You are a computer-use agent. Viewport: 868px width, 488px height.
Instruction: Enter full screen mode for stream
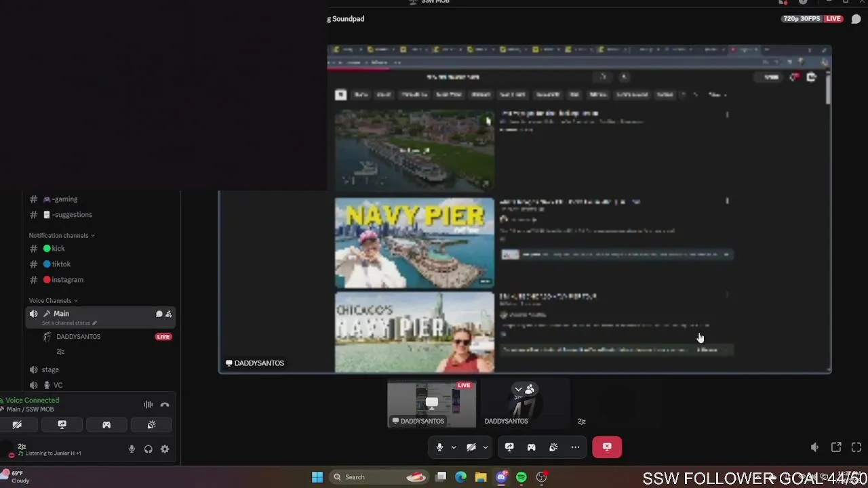[856, 447]
